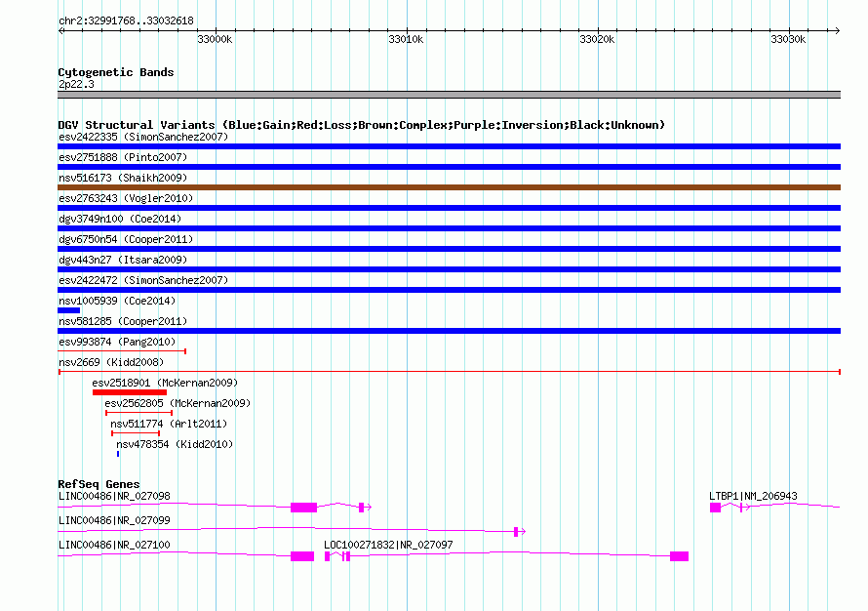868x611 pixels.
Task: Open gene LTBP1|NM_206943 label
Action: [x=754, y=497]
